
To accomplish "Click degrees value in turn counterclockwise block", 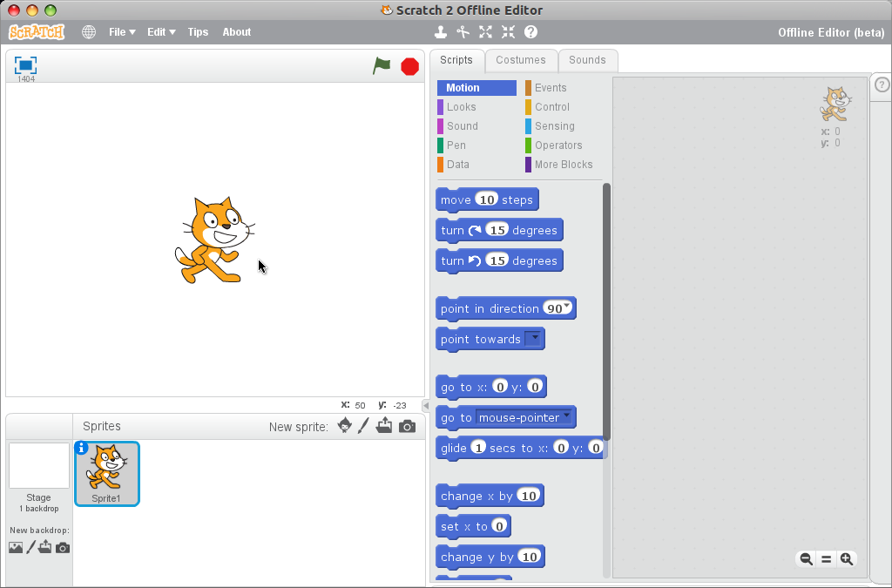I will coord(497,260).
